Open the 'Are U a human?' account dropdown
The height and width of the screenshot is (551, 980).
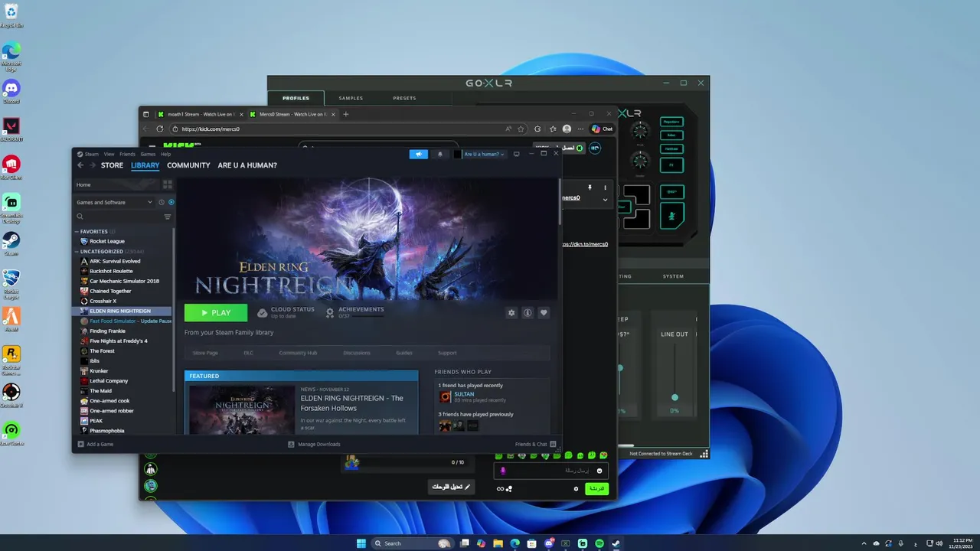click(479, 154)
